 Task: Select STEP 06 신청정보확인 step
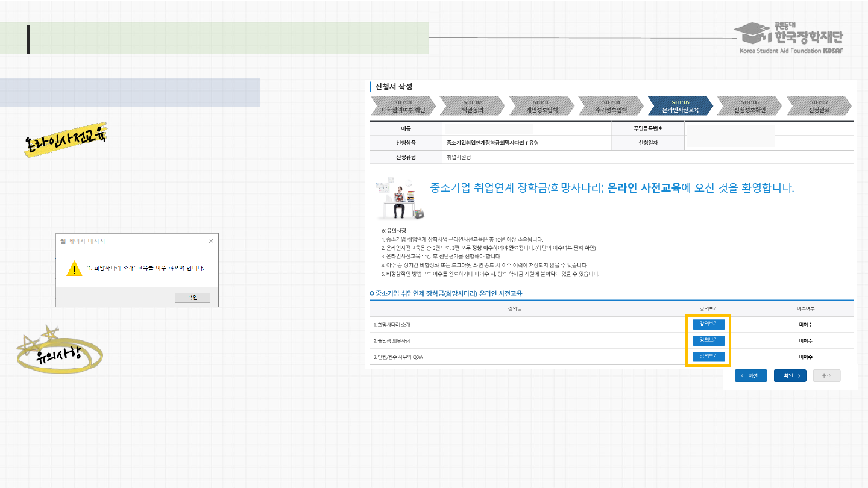coord(749,106)
